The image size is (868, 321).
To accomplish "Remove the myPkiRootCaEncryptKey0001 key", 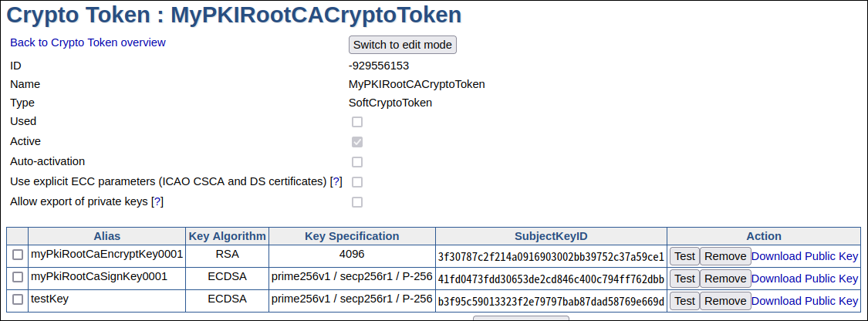I will (x=725, y=256).
